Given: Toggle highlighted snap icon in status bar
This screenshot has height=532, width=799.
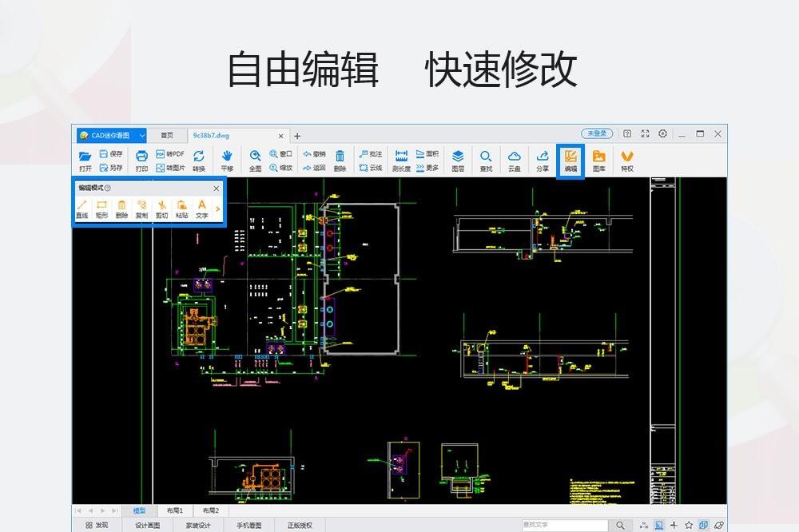Looking at the screenshot, I should tap(659, 525).
